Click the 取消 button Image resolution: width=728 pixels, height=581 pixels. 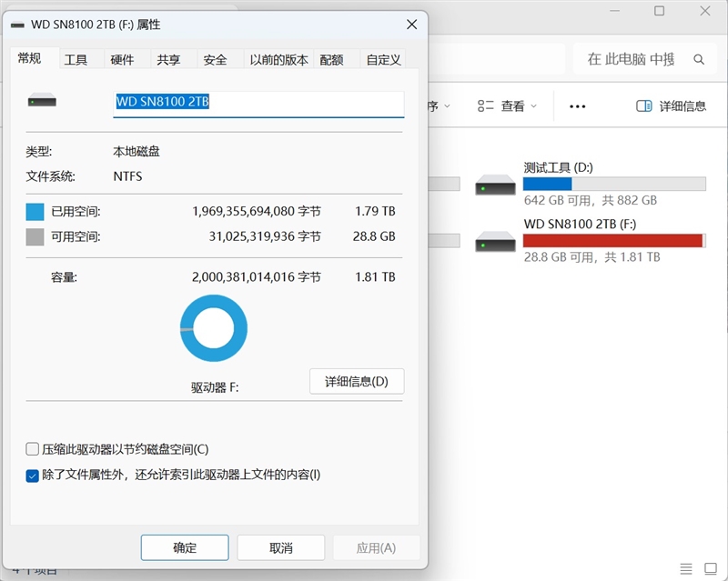[x=281, y=547]
